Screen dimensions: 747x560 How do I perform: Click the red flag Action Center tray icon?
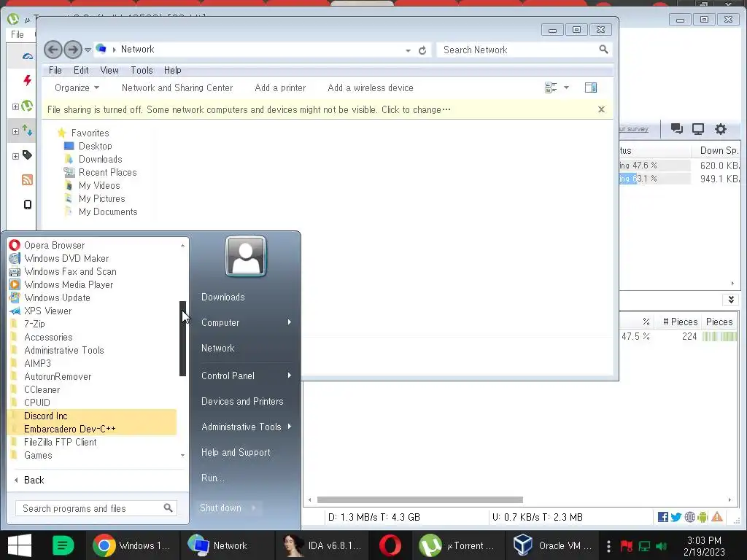tap(626, 545)
